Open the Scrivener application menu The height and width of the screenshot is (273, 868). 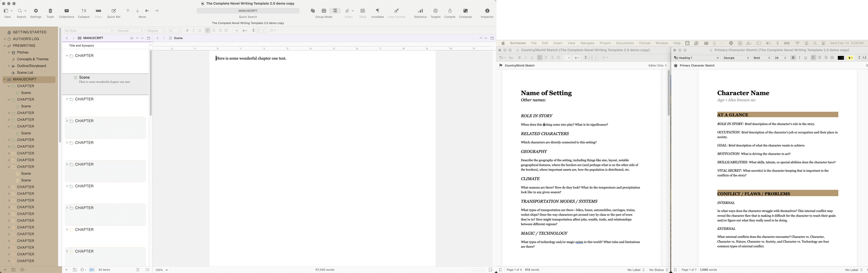click(x=518, y=43)
